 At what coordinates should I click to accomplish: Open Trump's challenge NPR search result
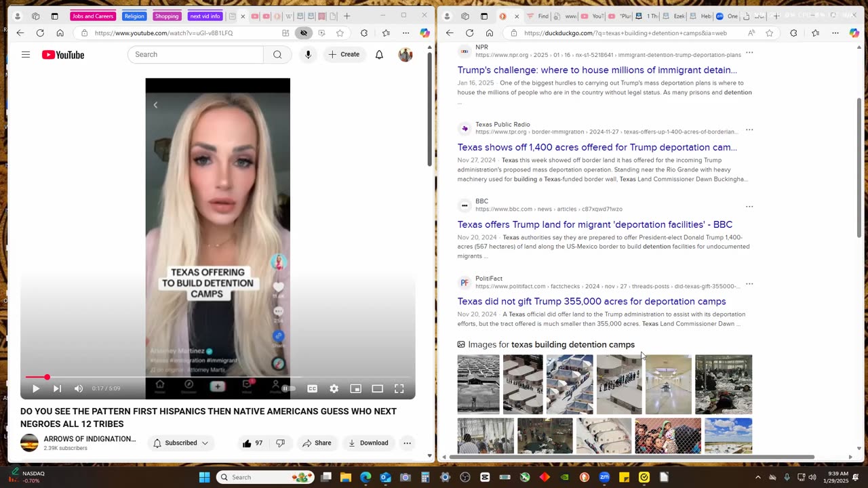pos(597,70)
